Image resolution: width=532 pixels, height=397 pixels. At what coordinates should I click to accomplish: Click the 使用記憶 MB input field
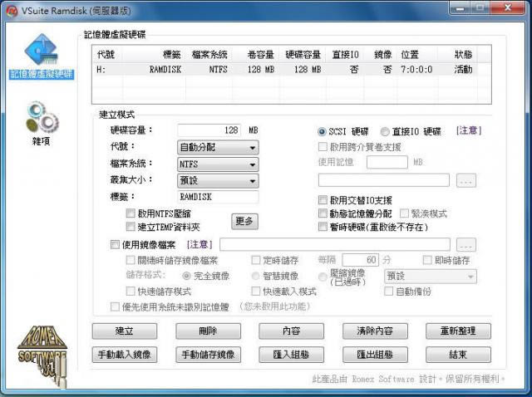(x=387, y=162)
